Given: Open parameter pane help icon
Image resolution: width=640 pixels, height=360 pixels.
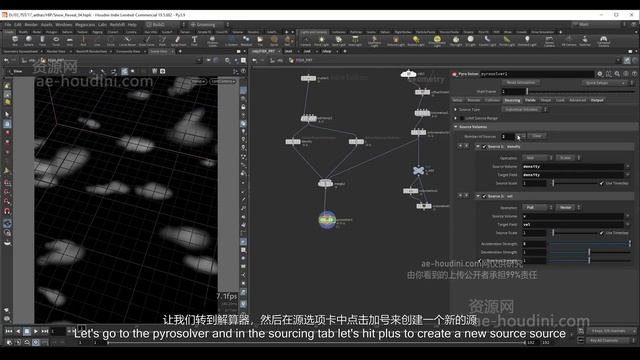Looking at the screenshot, I should click(x=634, y=74).
